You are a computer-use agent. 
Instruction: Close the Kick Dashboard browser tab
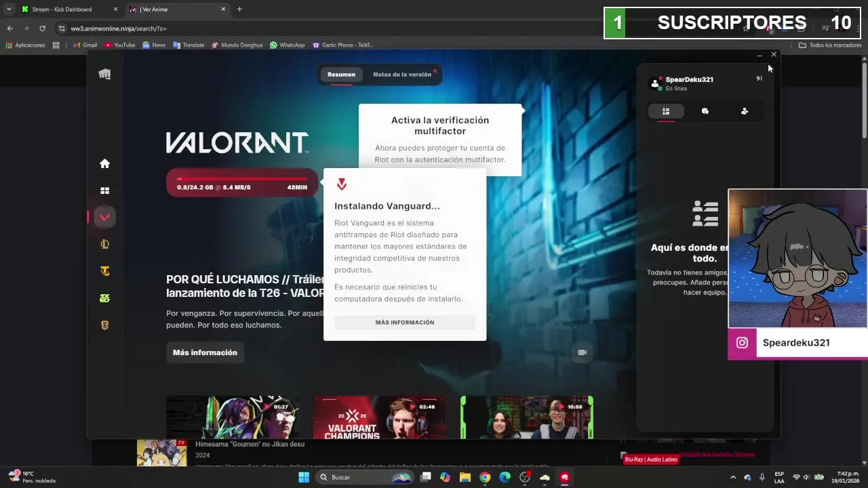pyautogui.click(x=115, y=9)
